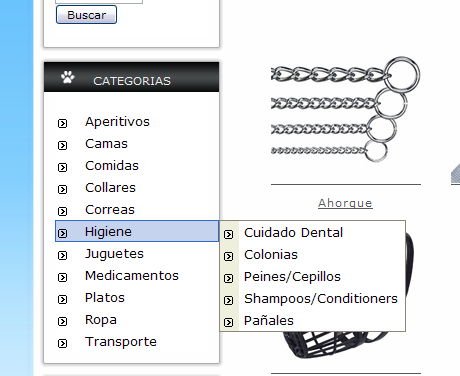Click the paw print icon in Categorias header
Viewport: 460px width, 376px height.
pyautogui.click(x=68, y=77)
